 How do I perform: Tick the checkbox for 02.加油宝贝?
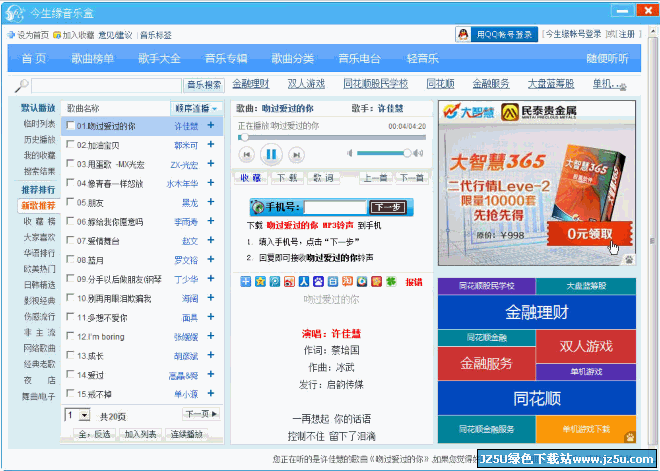[x=70, y=144]
